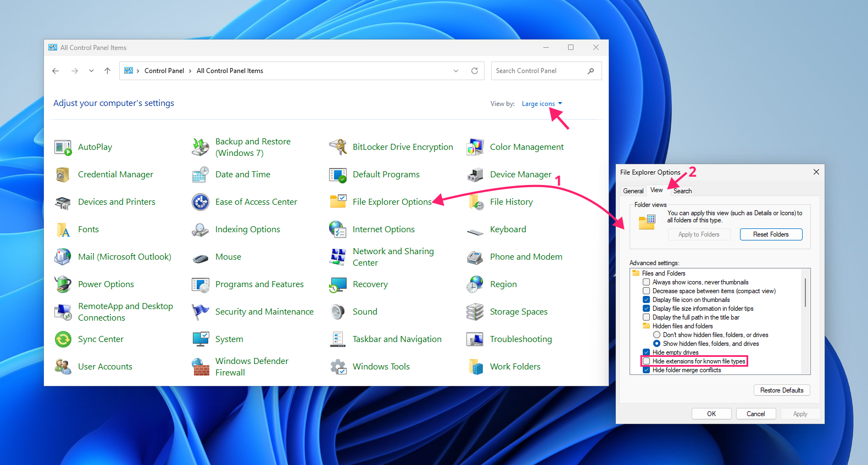Confirm the dialog with OK
868x465 pixels.
pyautogui.click(x=711, y=414)
